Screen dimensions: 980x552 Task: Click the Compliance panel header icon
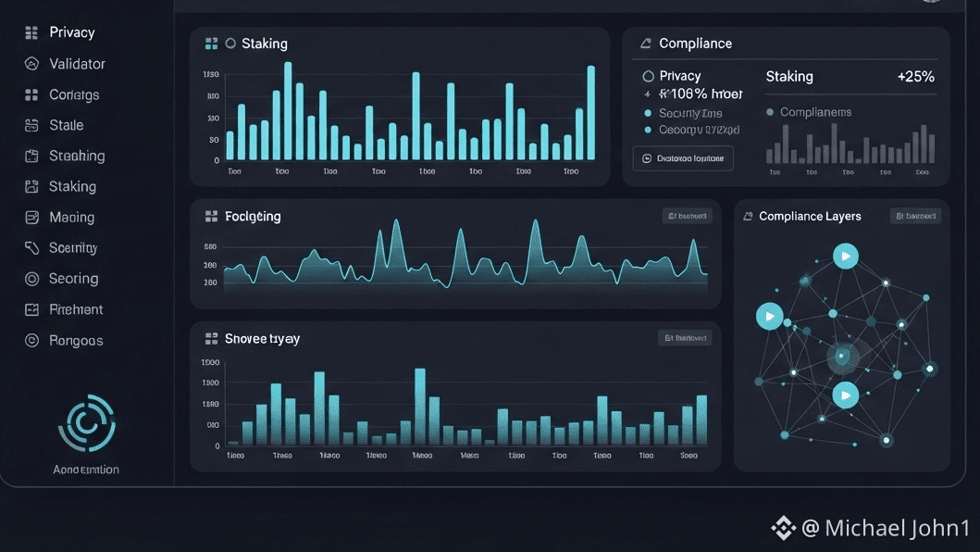click(646, 44)
